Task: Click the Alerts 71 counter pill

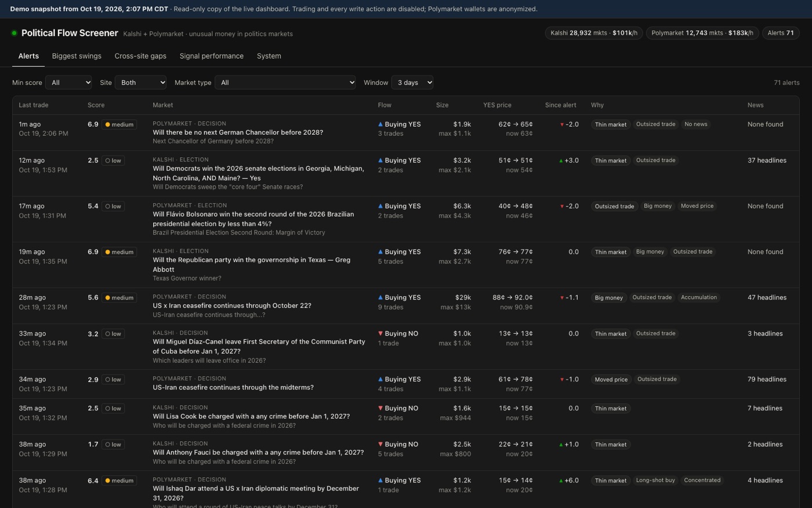Action: [x=781, y=33]
